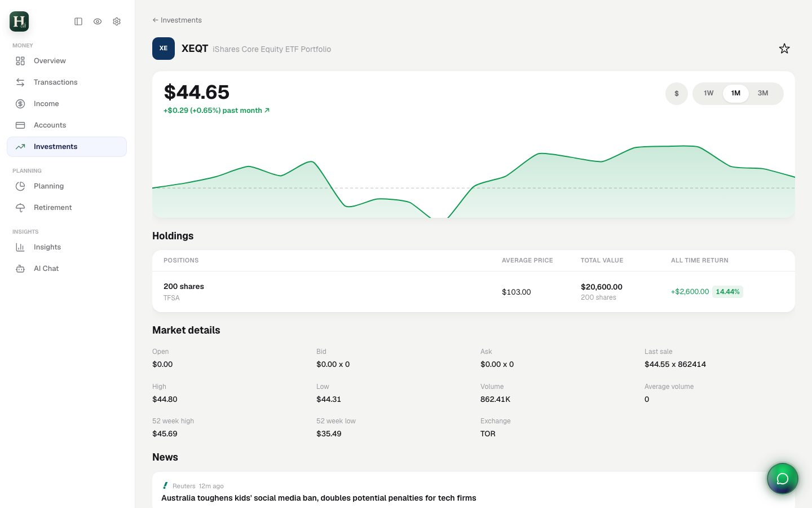Click the High value $44.80
812x508 pixels.
165,399
